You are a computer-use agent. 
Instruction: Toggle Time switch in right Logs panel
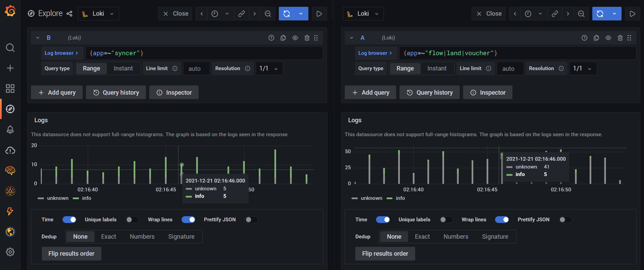tap(383, 220)
